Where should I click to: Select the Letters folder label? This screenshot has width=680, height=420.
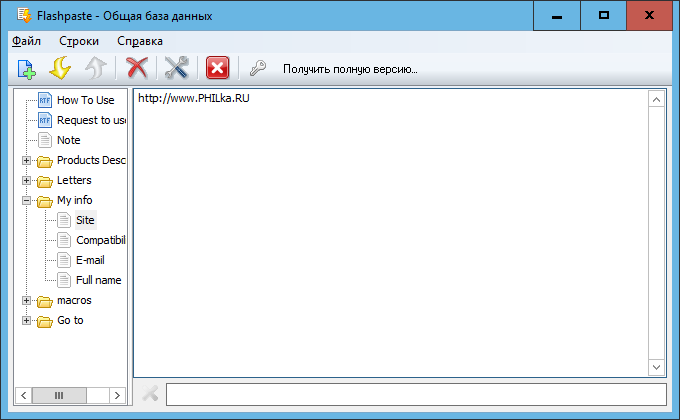tap(74, 180)
